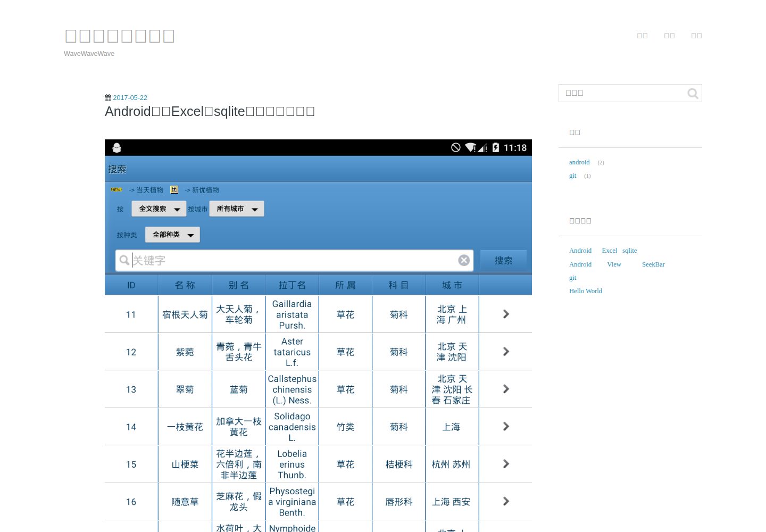Tap the yellow NEW icon before 当天植物
Screen dimensions: 766x532
(x=116, y=189)
